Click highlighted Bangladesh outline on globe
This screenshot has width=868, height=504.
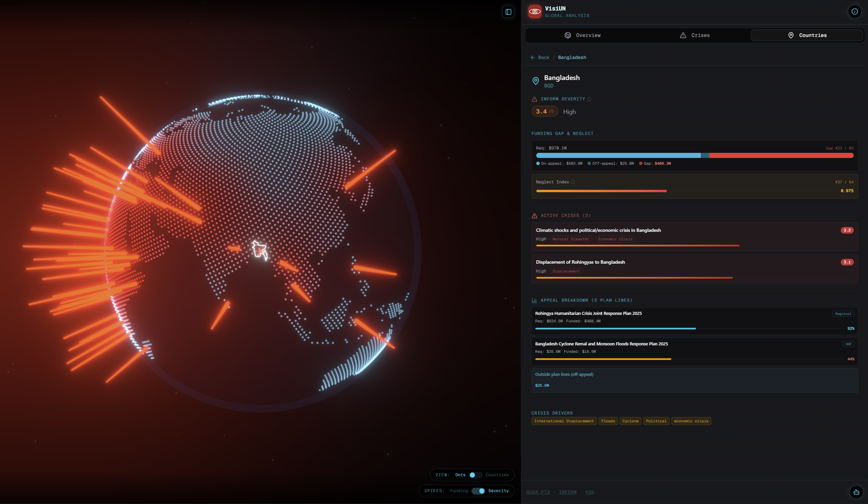(x=259, y=249)
